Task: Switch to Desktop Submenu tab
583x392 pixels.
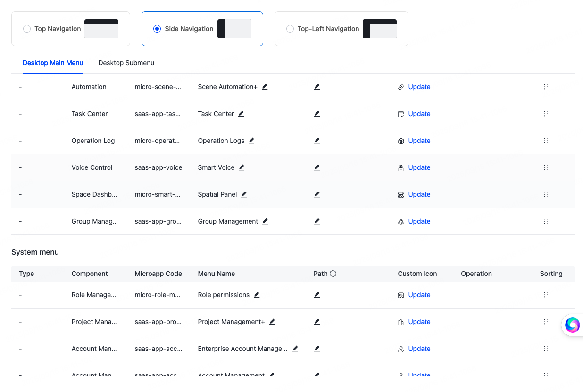Action: [x=126, y=63]
